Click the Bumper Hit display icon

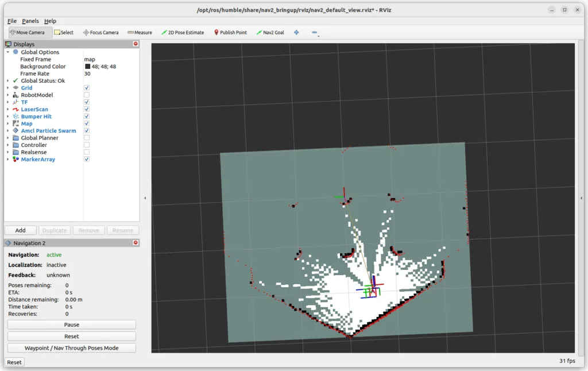16,116
